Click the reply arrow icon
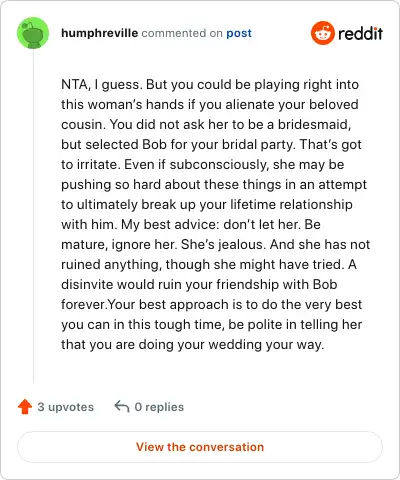The image size is (400, 480). (122, 407)
